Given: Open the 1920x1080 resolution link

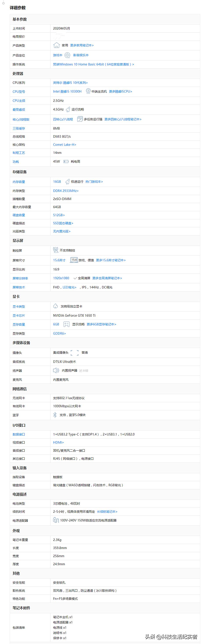Looking at the screenshot, I should click(61, 278).
